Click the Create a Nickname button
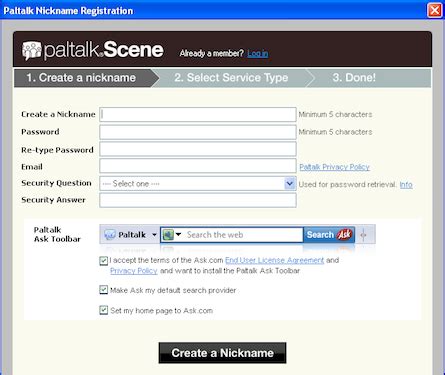445x375 pixels. [222, 353]
